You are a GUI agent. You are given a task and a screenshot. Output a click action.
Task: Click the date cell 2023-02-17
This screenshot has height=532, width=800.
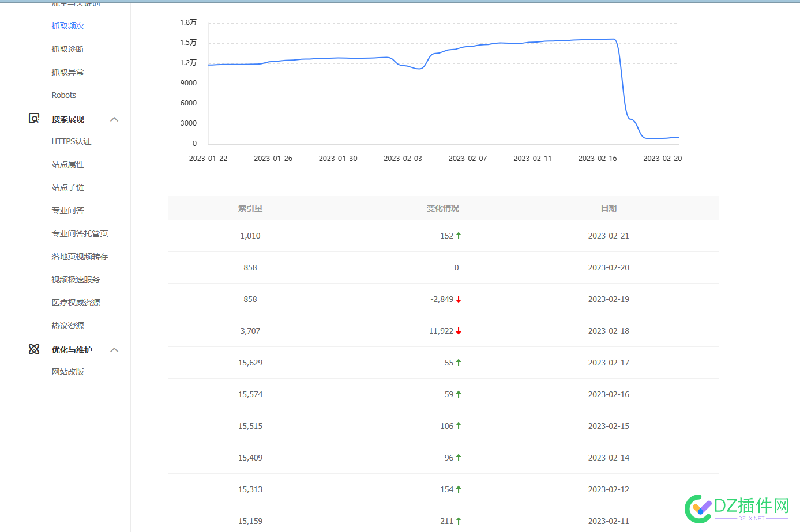(609, 363)
